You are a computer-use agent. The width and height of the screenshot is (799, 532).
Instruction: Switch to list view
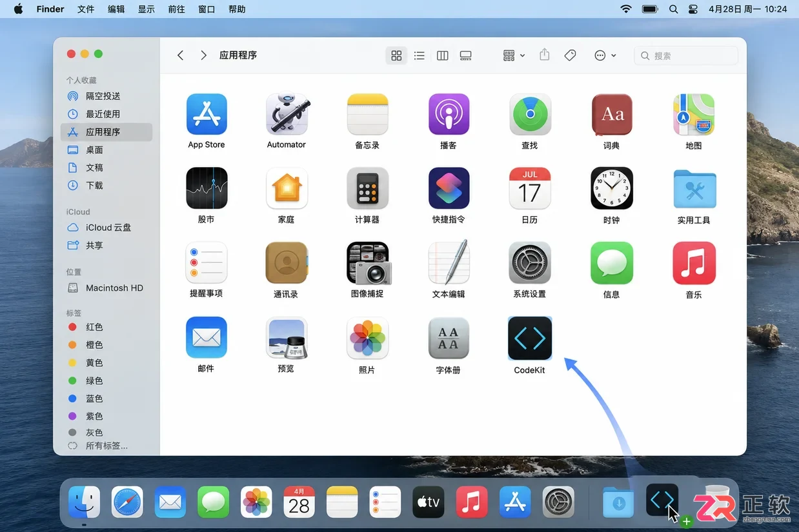pos(420,55)
